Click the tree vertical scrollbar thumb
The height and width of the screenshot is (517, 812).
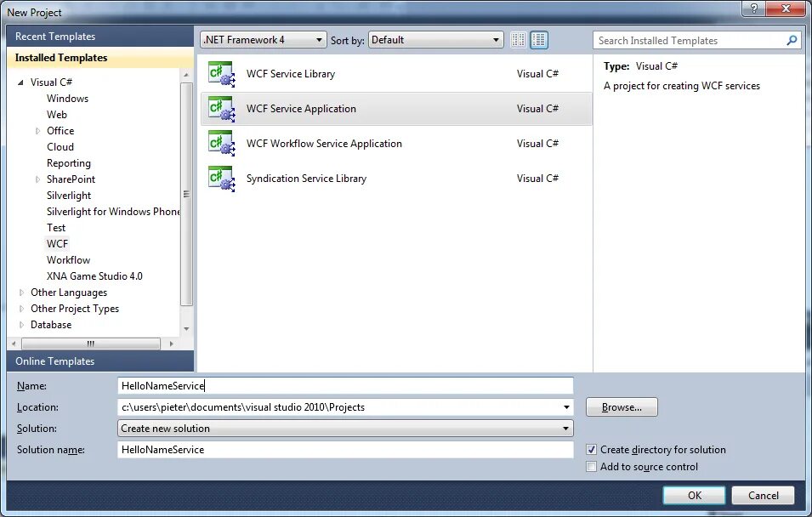coord(186,194)
